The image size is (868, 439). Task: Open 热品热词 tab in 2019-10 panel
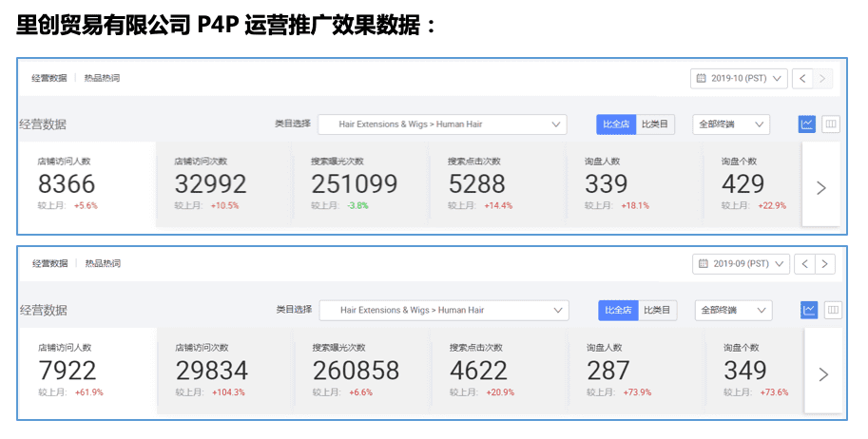point(102,79)
